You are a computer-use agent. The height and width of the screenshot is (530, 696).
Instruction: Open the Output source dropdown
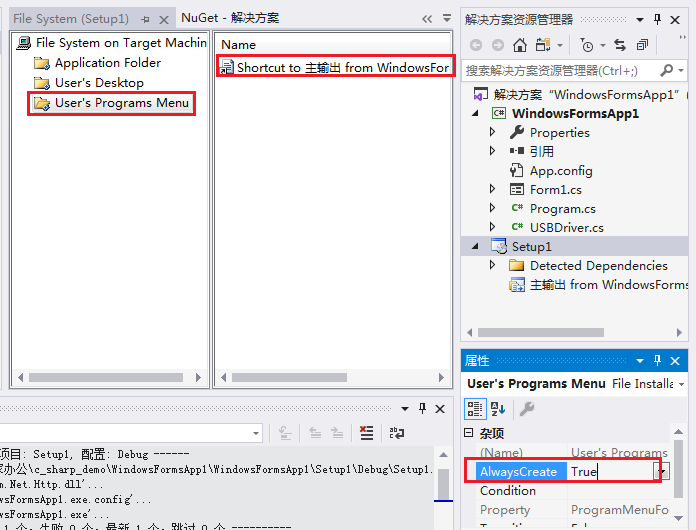pyautogui.click(x=256, y=433)
